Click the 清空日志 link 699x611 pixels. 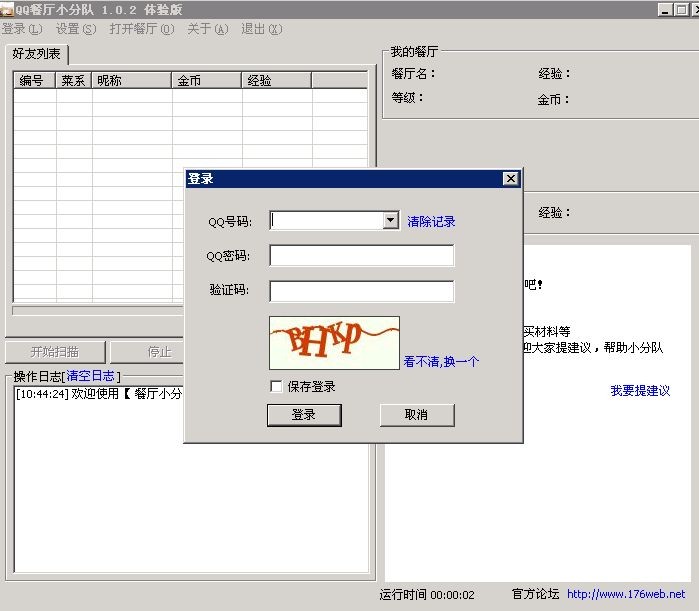pyautogui.click(x=90, y=376)
